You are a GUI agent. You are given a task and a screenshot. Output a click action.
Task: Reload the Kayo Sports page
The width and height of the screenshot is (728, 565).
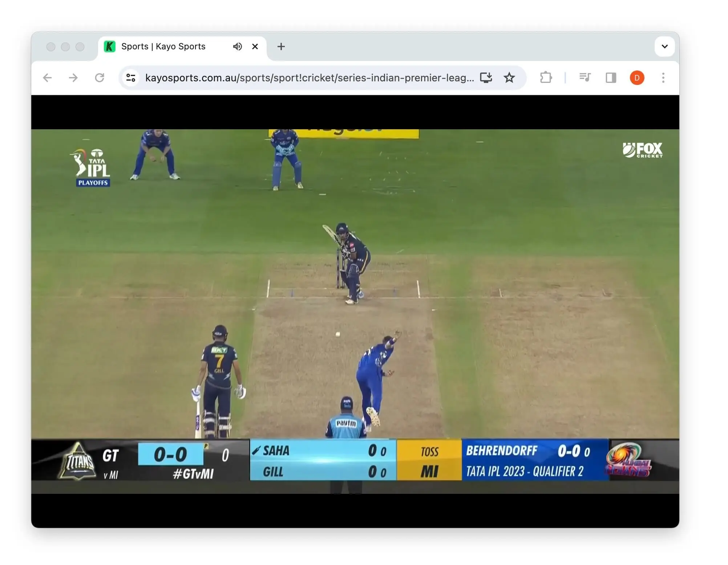click(100, 78)
